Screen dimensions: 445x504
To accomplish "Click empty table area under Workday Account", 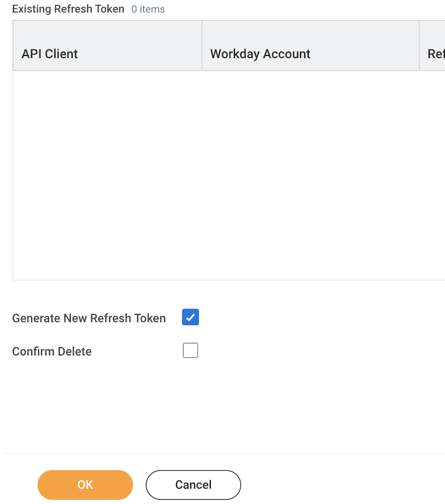I will tap(310, 173).
